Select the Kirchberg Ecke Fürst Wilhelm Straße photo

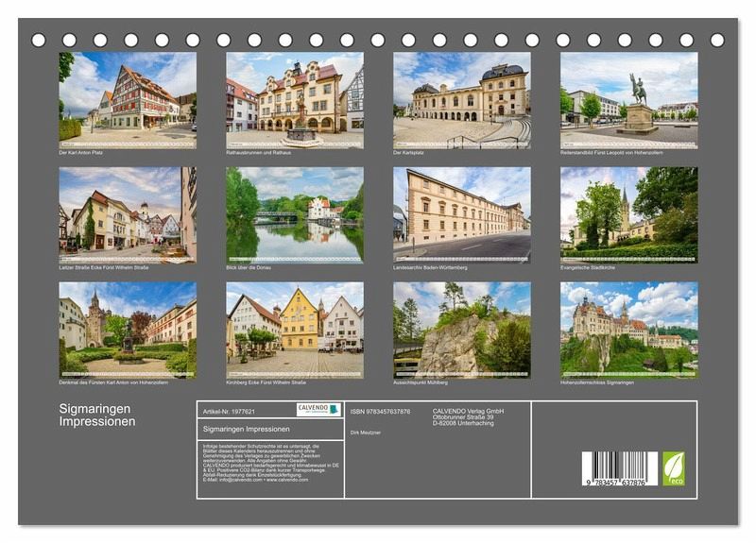click(x=294, y=329)
